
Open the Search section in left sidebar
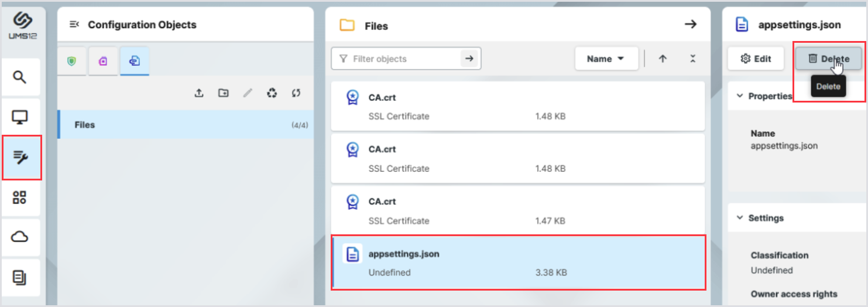(x=20, y=77)
